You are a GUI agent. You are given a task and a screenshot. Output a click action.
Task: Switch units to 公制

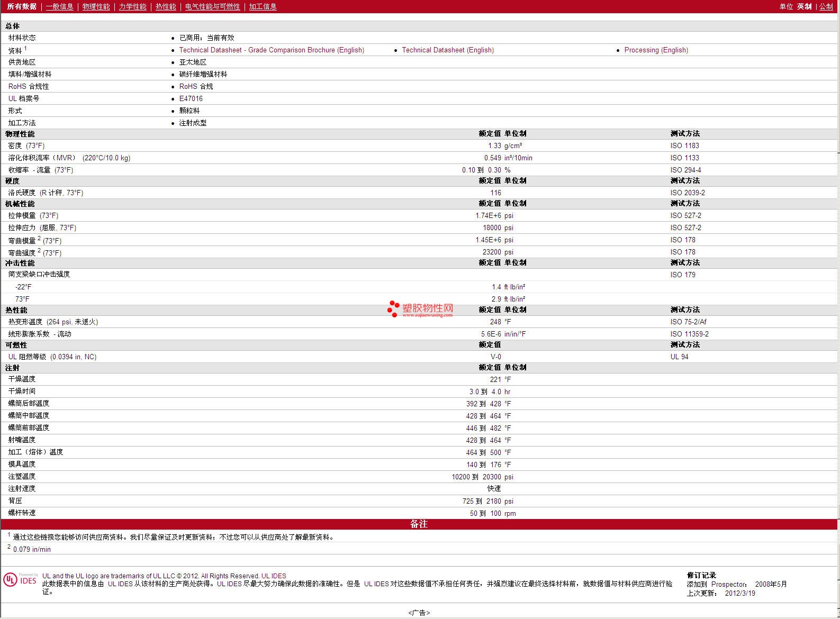(x=826, y=6)
